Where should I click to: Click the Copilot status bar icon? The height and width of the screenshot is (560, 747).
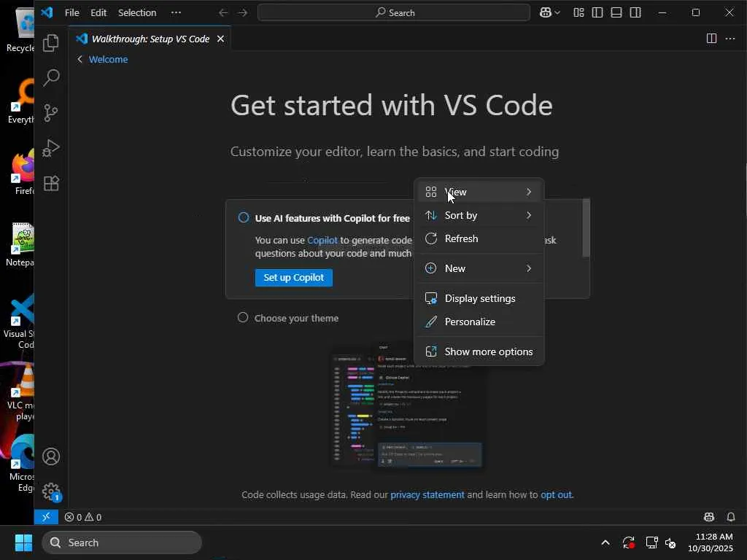pos(709,517)
